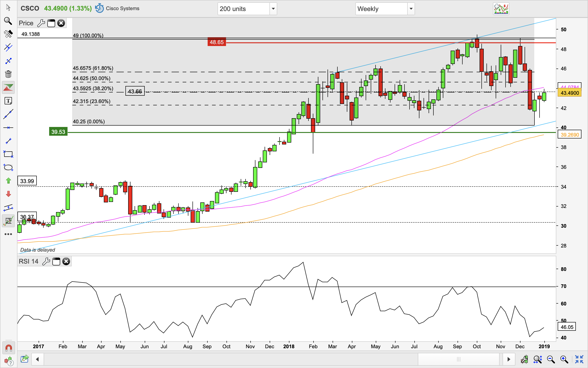The image size is (588, 368).
Task: Choose the edit drawing points tool
Action: tap(8, 60)
